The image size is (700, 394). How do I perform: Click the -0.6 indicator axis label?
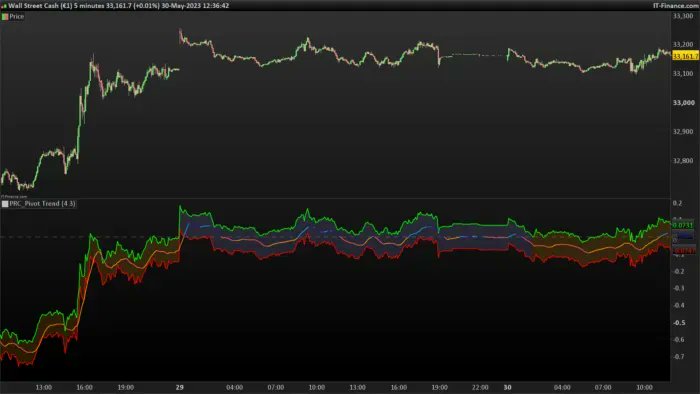click(x=679, y=340)
